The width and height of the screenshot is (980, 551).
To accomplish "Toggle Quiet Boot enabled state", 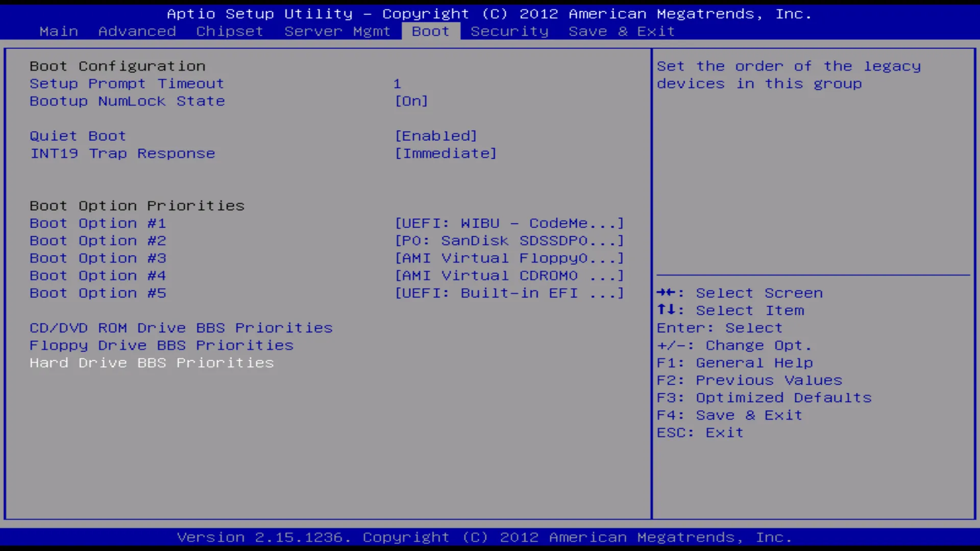I will 78,136.
